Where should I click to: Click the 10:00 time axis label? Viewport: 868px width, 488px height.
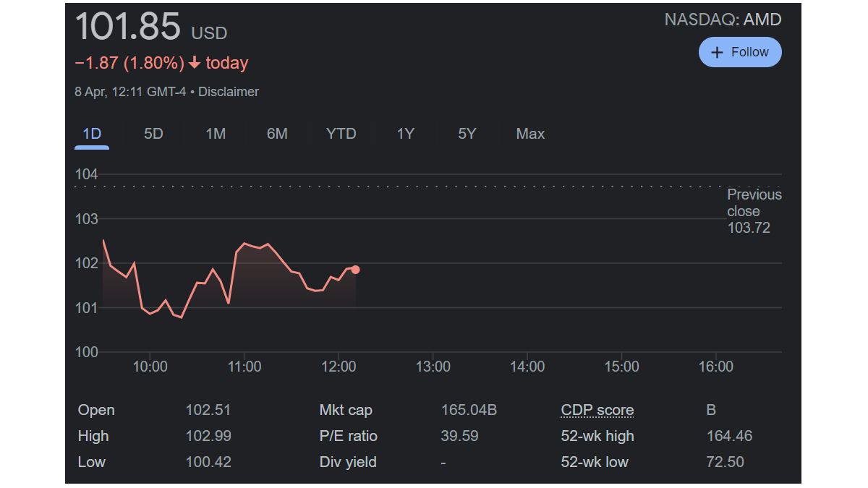[x=150, y=367]
